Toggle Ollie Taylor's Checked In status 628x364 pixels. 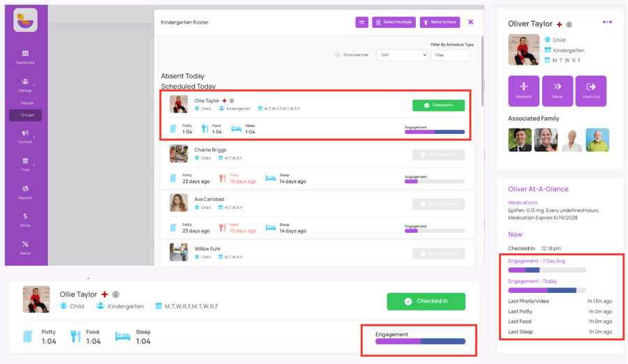(x=438, y=105)
